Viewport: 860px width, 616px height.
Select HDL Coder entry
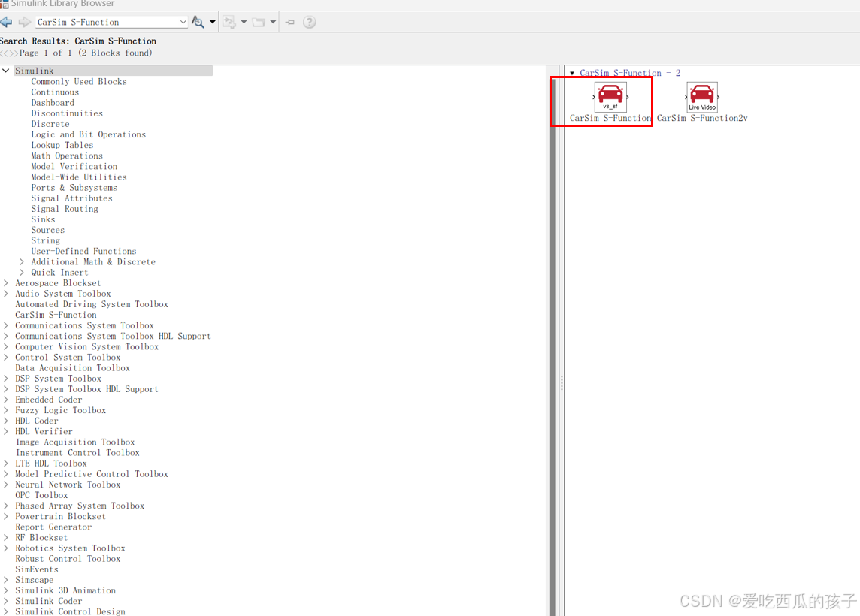tap(36, 421)
